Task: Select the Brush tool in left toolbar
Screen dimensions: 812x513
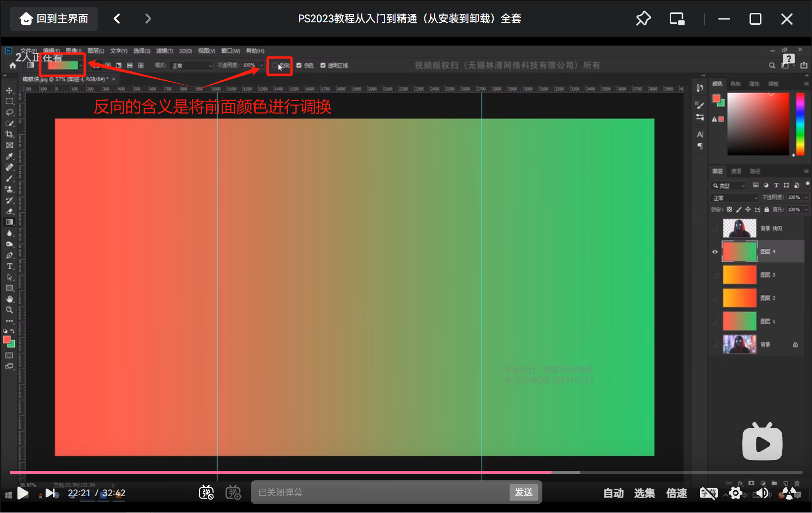Action: tap(9, 178)
